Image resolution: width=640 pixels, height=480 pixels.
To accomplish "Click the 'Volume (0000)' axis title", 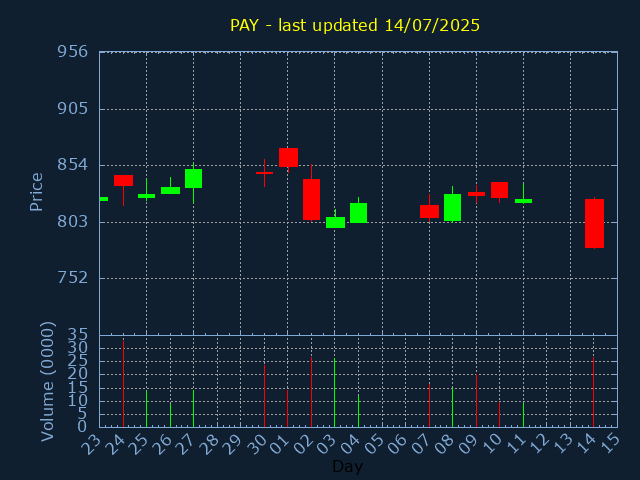I will coord(47,382).
